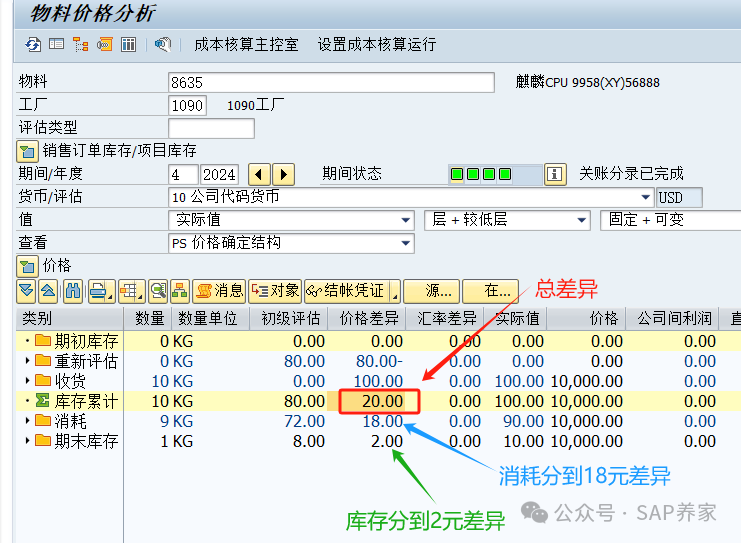Image resolution: width=741 pixels, height=543 pixels.
Task: Expand the 收货 folder
Action: tap(27, 381)
